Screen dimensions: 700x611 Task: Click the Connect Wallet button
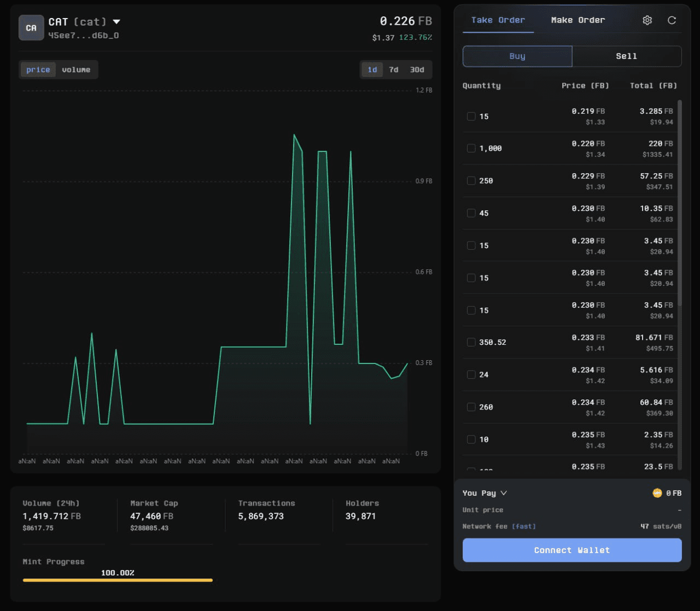tap(572, 550)
